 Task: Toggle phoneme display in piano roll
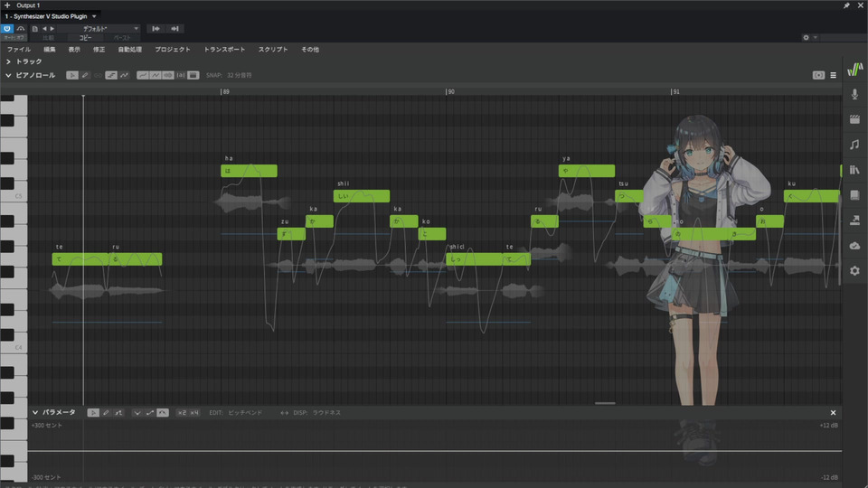(181, 75)
